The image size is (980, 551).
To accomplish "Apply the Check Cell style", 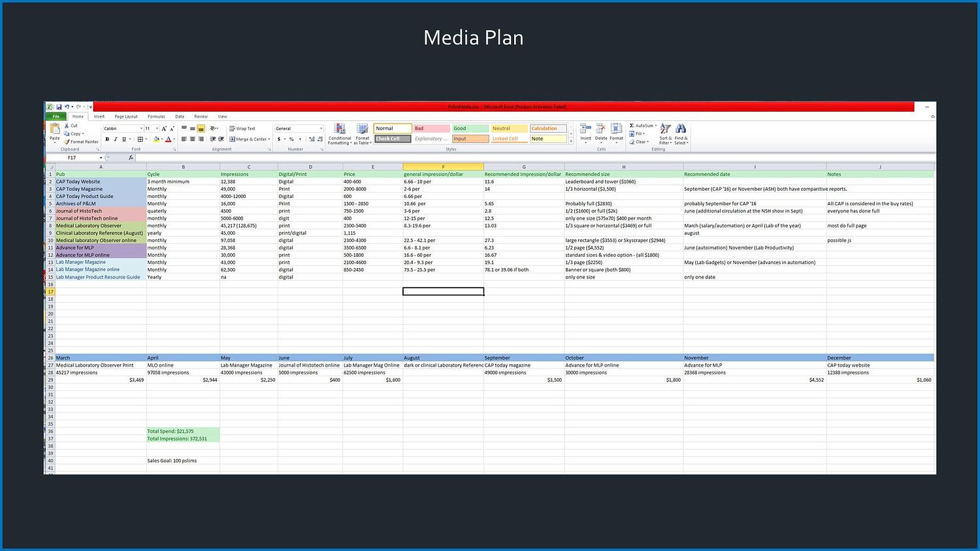I will [393, 139].
